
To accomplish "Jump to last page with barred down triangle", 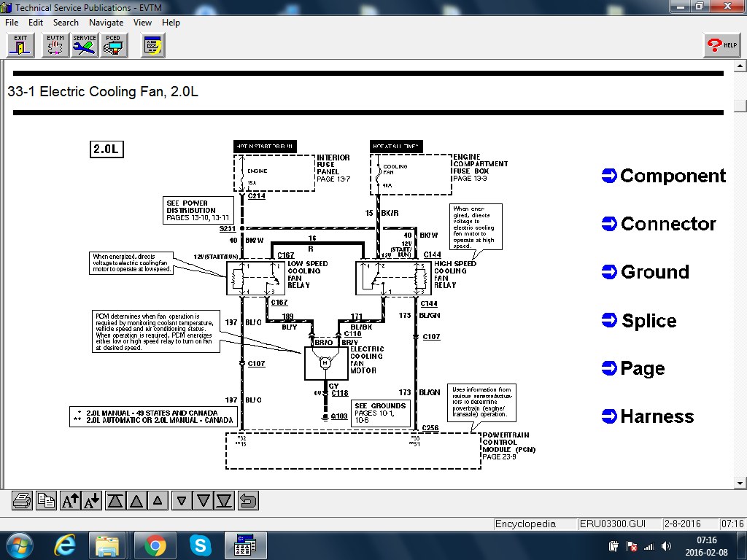I will [x=225, y=500].
